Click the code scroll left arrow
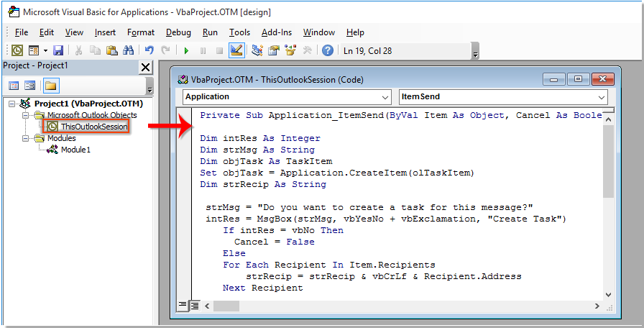Image resolution: width=644 pixels, height=328 pixels. click(x=206, y=306)
